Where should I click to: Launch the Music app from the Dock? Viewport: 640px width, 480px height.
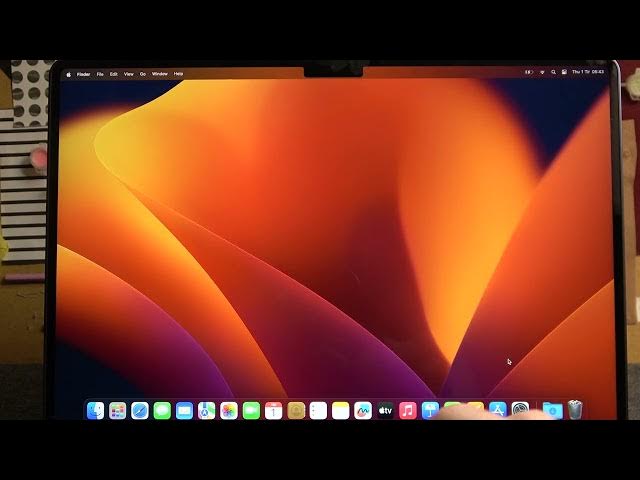408,411
